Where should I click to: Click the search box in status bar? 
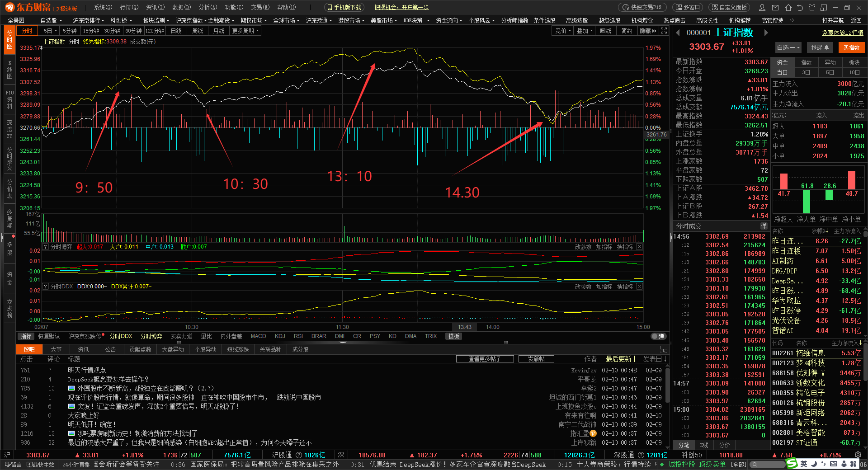(768, 464)
